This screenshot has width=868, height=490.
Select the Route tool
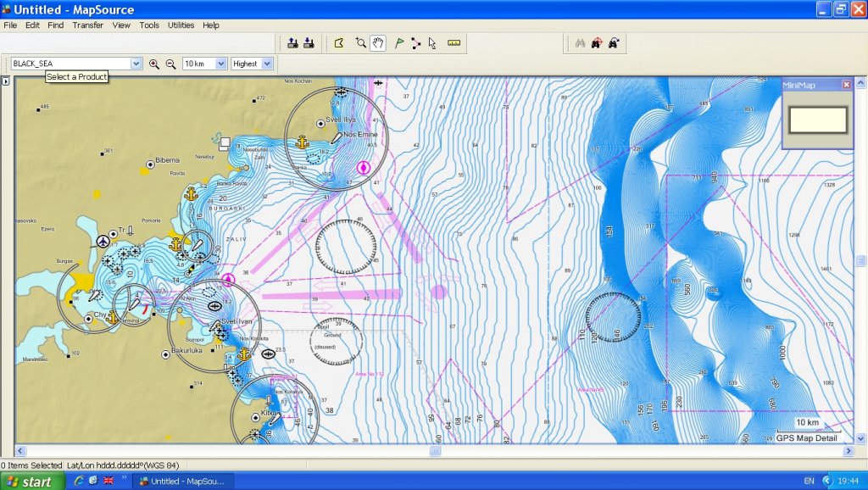point(415,43)
